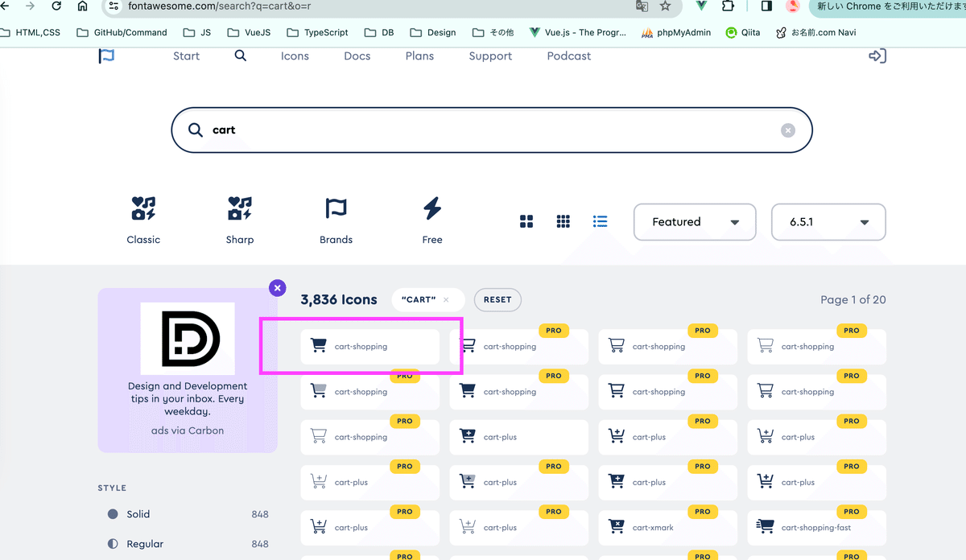Viewport: 966px width, 560px height.
Task: Open the free cart-plus card lacking PRO badge
Action: (x=519, y=437)
